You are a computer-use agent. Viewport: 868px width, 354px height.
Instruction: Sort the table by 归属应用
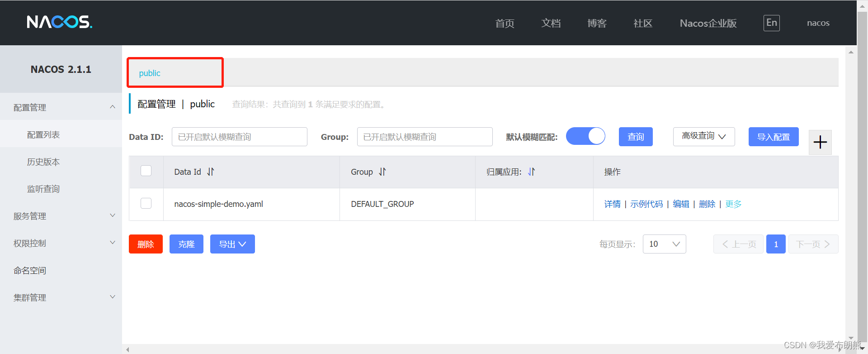pyautogui.click(x=532, y=172)
